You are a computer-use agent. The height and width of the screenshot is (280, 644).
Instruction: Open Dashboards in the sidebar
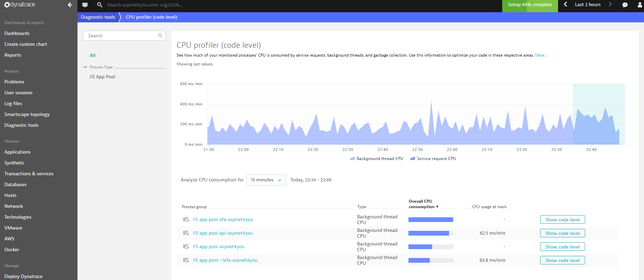pyautogui.click(x=17, y=33)
